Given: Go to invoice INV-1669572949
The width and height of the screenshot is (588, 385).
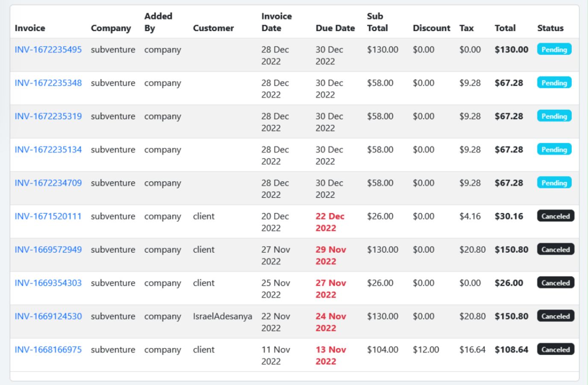Looking at the screenshot, I should [48, 250].
